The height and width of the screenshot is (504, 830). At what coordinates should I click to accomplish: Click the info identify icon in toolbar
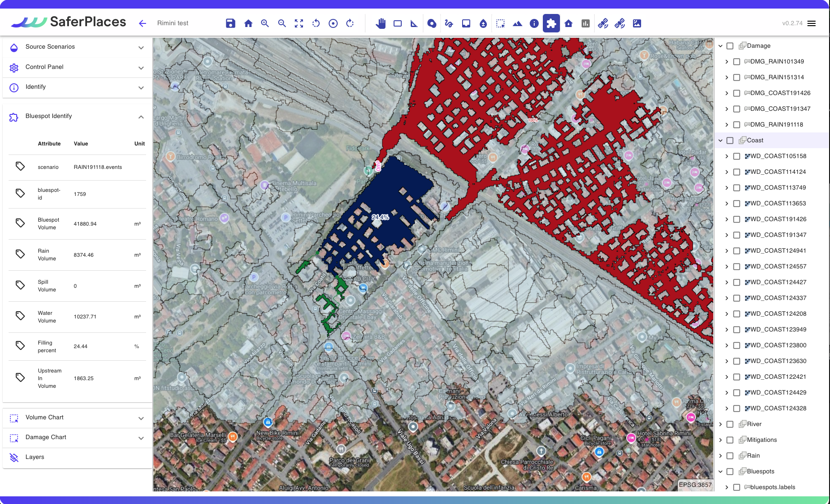534,23
